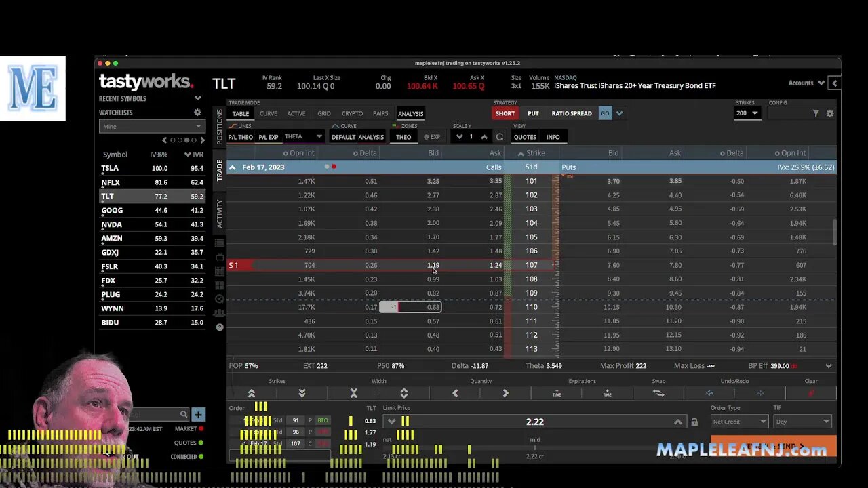
Task: Toggle EXP zones
Action: 432,137
